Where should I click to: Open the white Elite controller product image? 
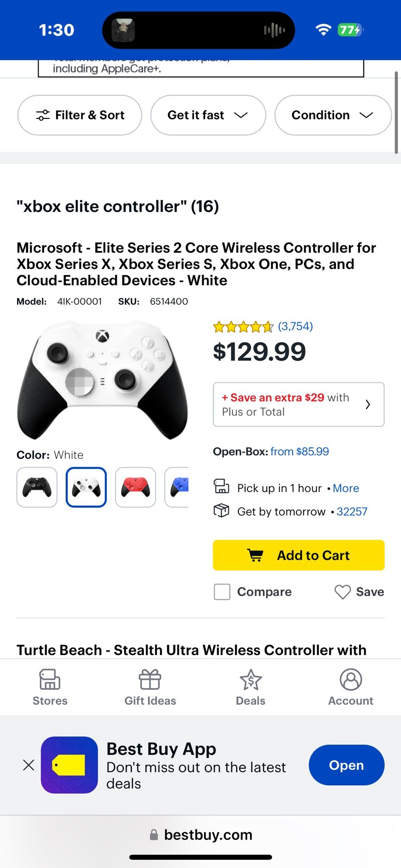click(102, 380)
